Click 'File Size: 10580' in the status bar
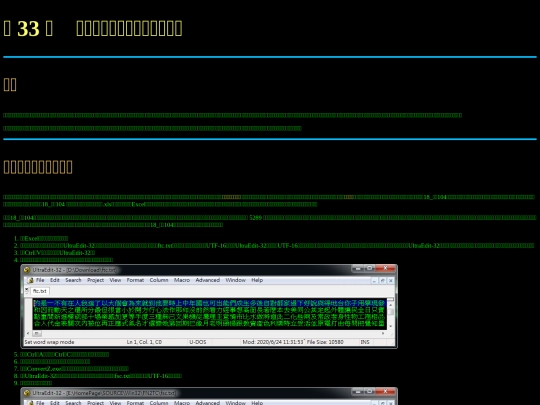This screenshot has width=540, height=405. click(325, 342)
